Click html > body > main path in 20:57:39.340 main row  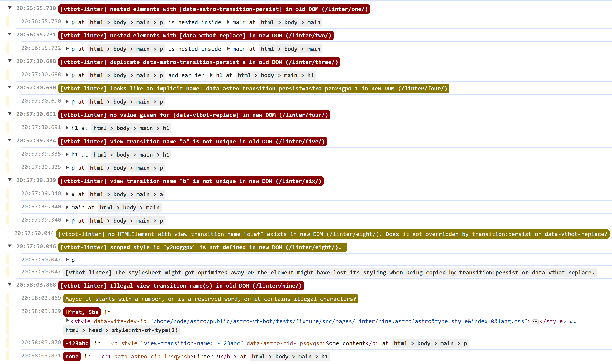129,208
